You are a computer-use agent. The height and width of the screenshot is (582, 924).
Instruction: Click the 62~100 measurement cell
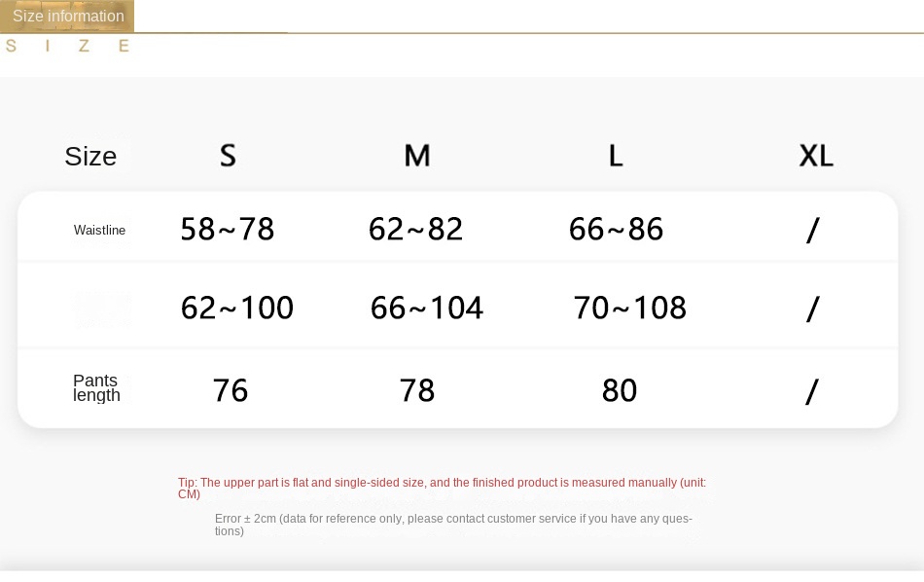237,309
